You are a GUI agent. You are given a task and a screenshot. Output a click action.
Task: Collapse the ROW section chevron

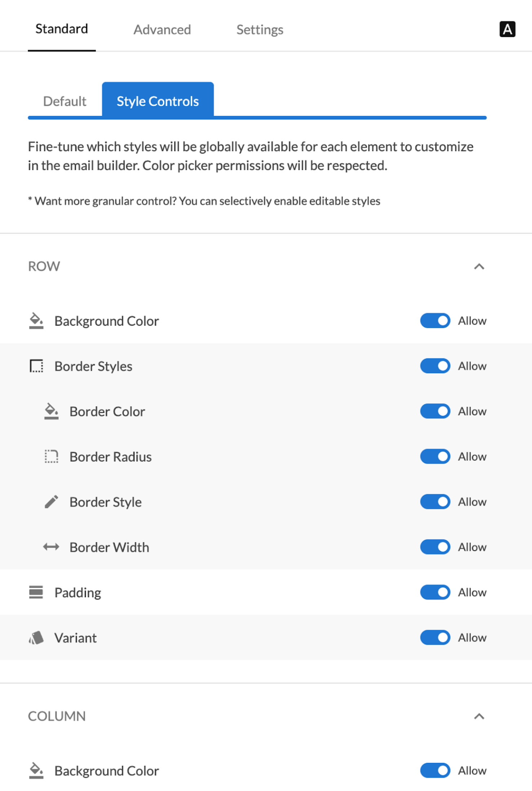[x=479, y=266]
